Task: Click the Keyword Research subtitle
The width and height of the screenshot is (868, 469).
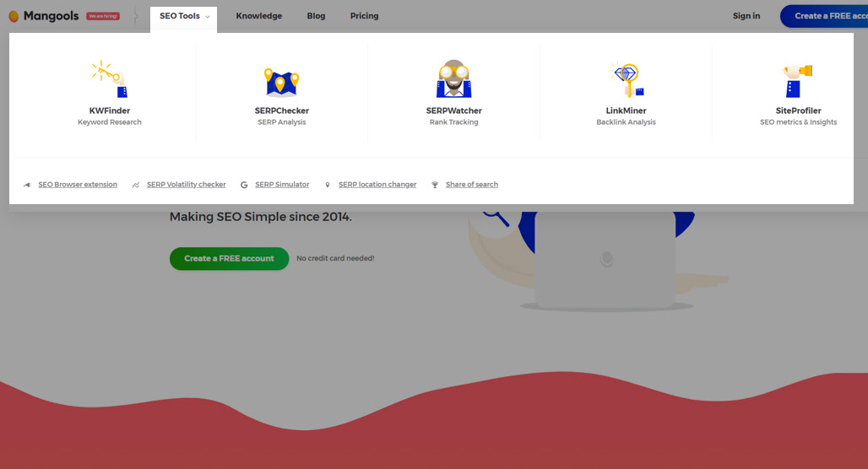Action: [x=110, y=122]
